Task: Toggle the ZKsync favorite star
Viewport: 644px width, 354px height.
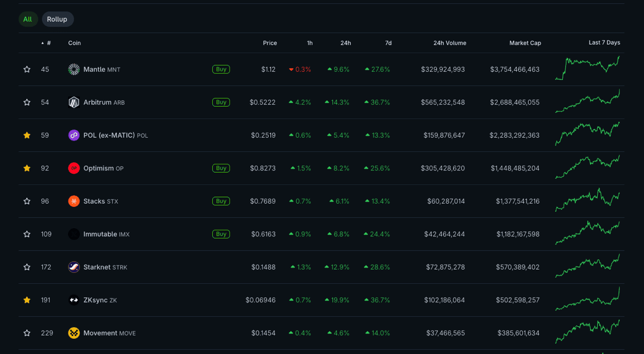Action: tap(27, 300)
